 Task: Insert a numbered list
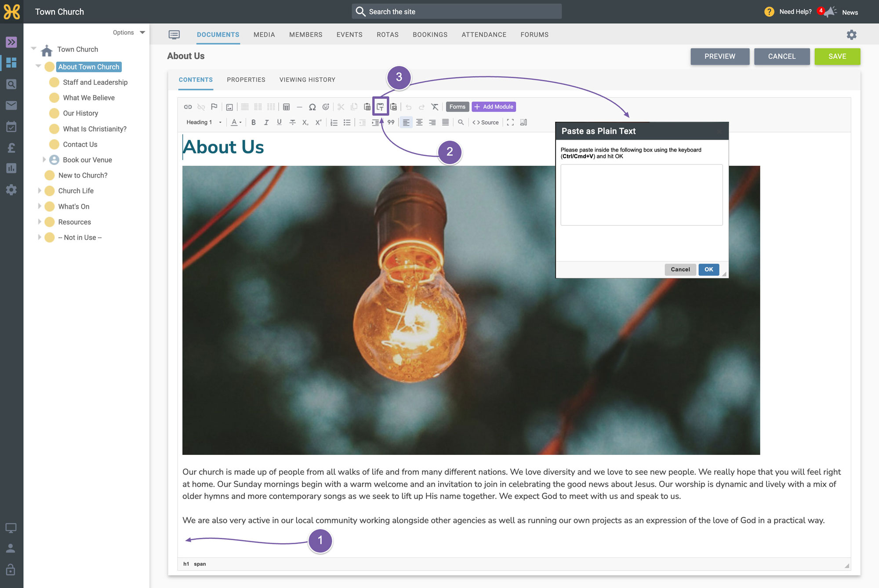334,123
